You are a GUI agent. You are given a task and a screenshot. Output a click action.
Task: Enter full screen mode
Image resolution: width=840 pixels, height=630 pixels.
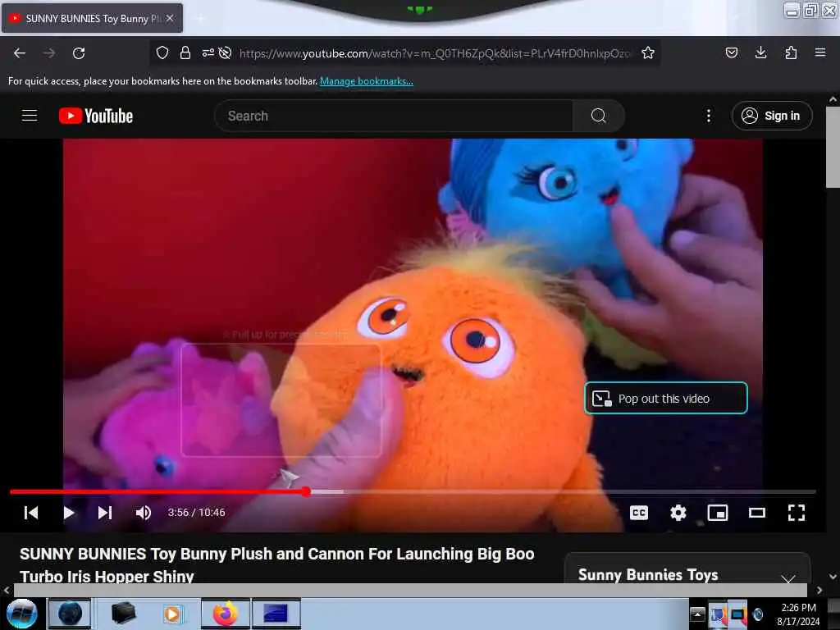[x=797, y=513]
